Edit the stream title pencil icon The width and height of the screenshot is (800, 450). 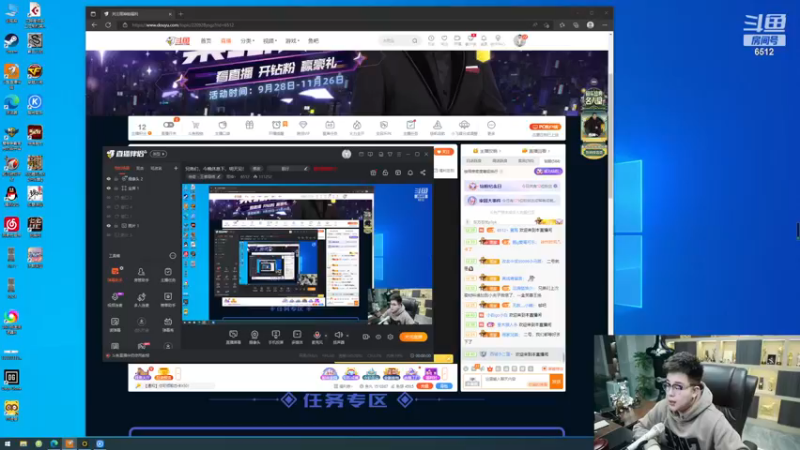pos(306,168)
